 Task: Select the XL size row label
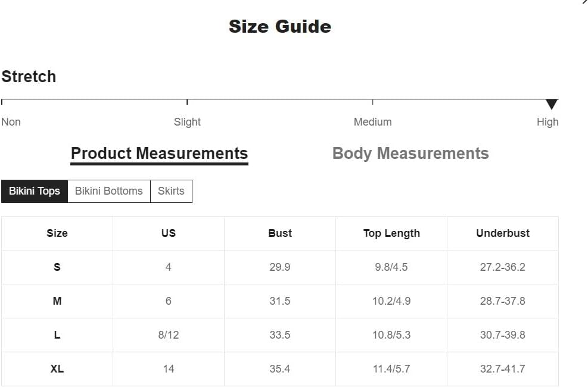pos(57,369)
